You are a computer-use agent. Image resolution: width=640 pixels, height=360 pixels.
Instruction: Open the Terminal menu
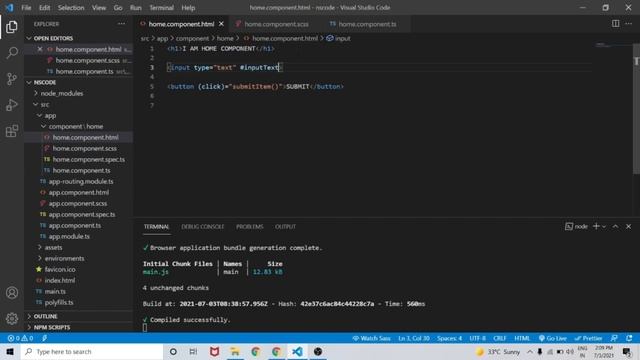pos(161,8)
